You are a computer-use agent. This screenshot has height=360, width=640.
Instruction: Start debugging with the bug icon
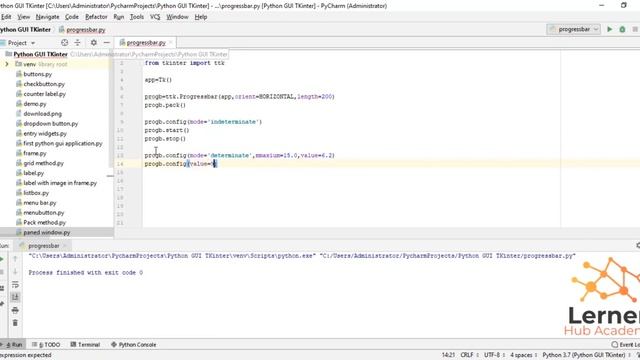click(x=622, y=29)
